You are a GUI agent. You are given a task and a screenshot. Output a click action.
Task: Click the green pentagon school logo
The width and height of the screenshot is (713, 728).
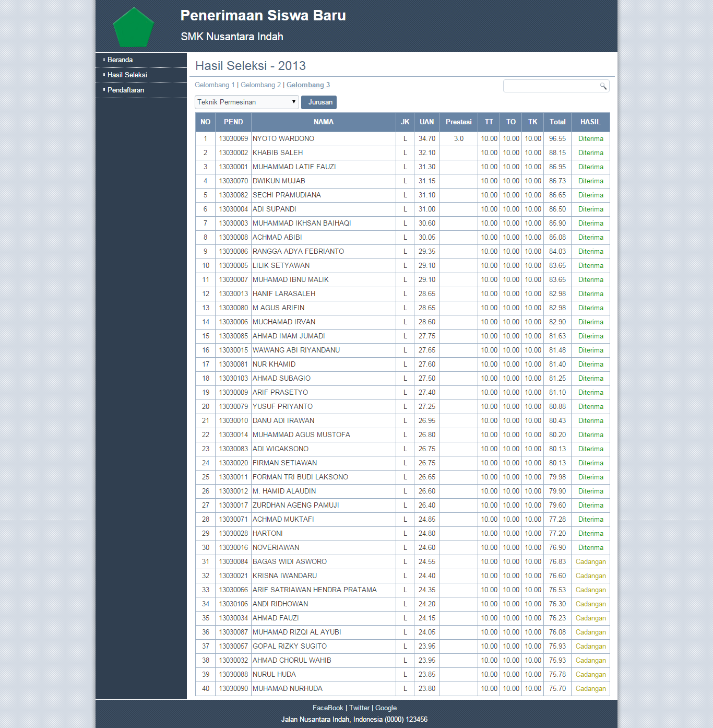click(x=134, y=27)
